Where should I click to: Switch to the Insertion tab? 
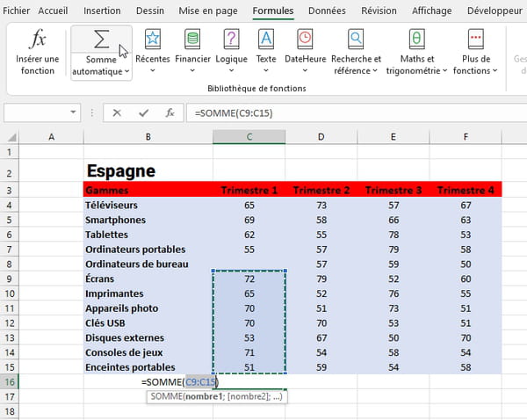(102, 11)
